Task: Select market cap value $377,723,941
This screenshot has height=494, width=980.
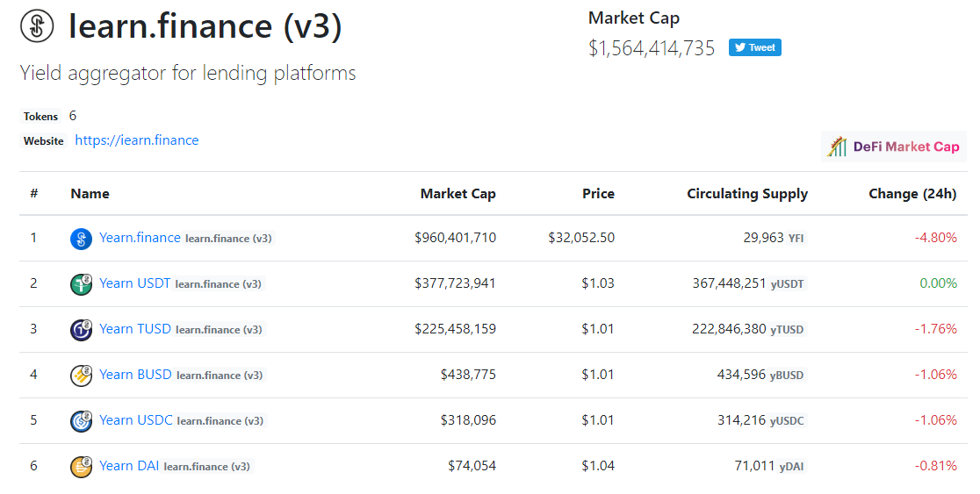Action: click(455, 283)
